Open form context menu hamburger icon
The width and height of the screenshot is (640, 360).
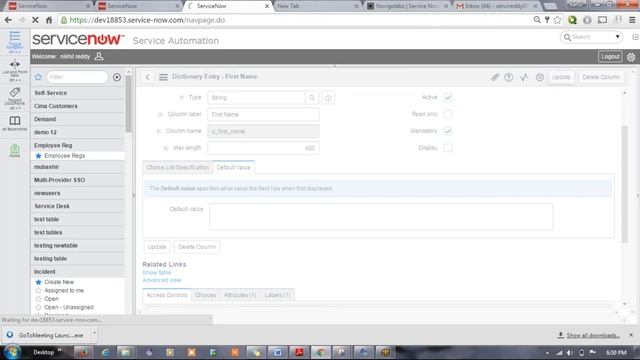pos(163,77)
